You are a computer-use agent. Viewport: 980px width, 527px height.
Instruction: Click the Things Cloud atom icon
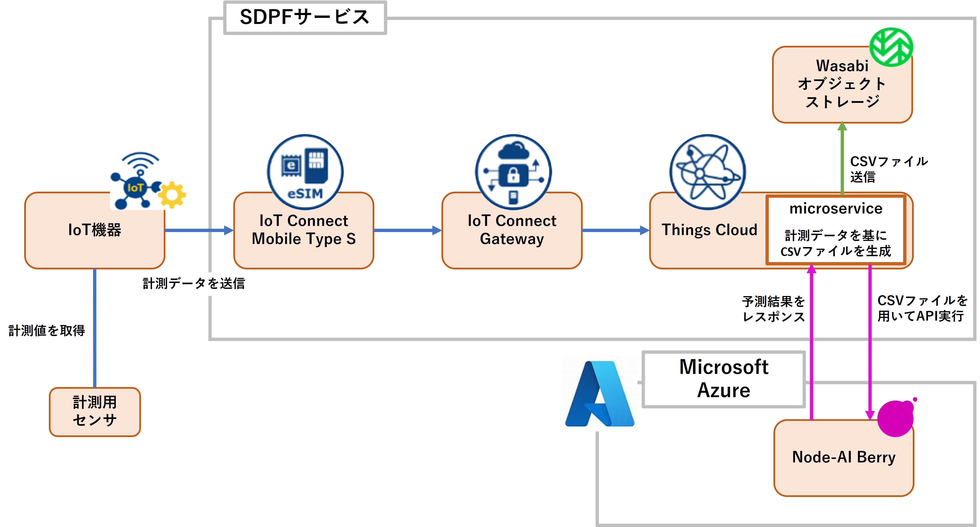point(708,172)
